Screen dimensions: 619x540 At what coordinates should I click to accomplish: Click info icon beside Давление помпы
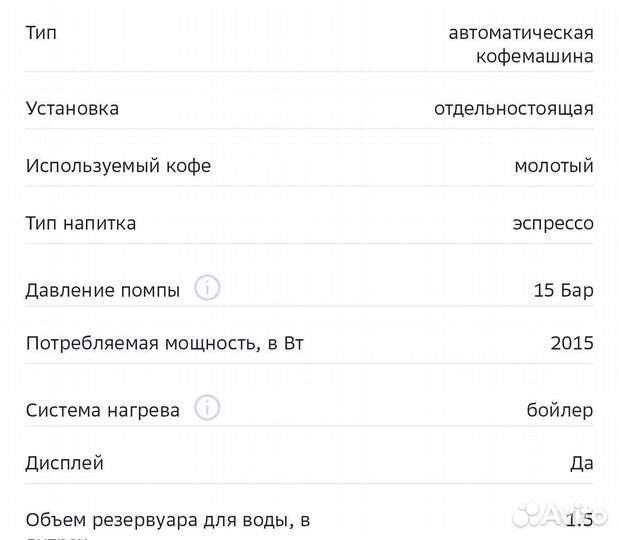pos(206,289)
